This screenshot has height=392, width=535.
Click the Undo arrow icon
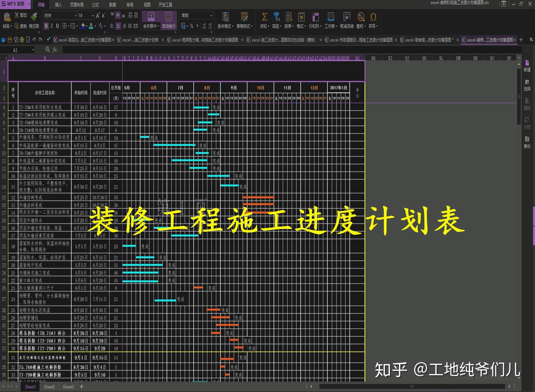(x=34, y=40)
